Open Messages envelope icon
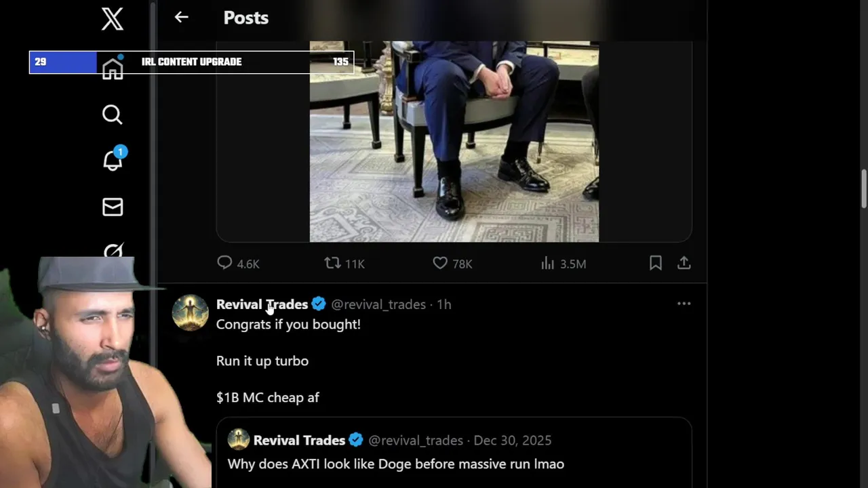 pos(113,207)
